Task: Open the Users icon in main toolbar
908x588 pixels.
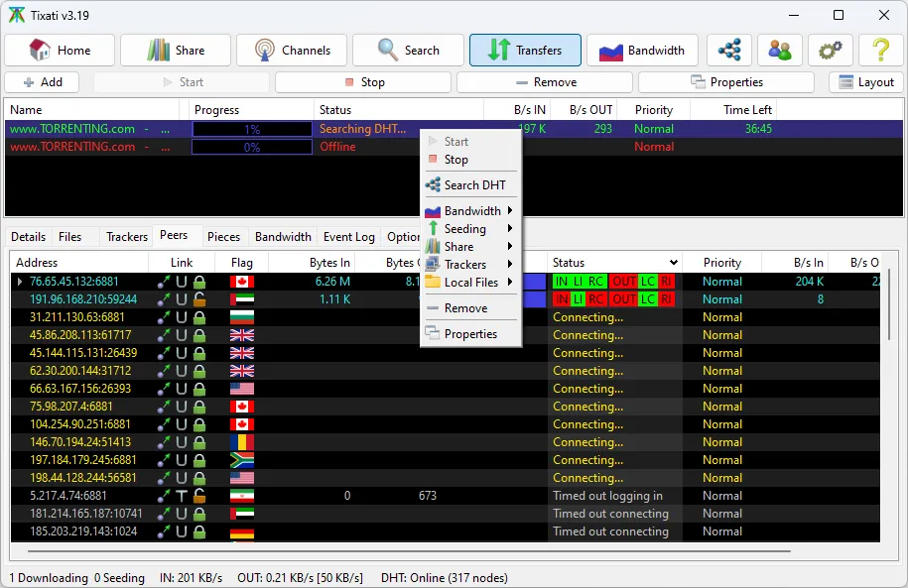Action: 779,51
